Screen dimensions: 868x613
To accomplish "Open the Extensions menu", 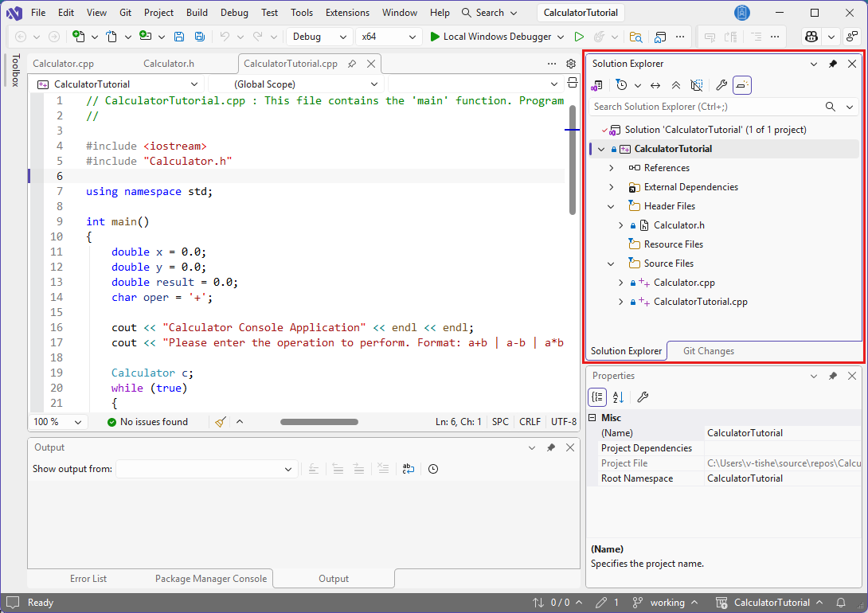I will click(x=347, y=12).
